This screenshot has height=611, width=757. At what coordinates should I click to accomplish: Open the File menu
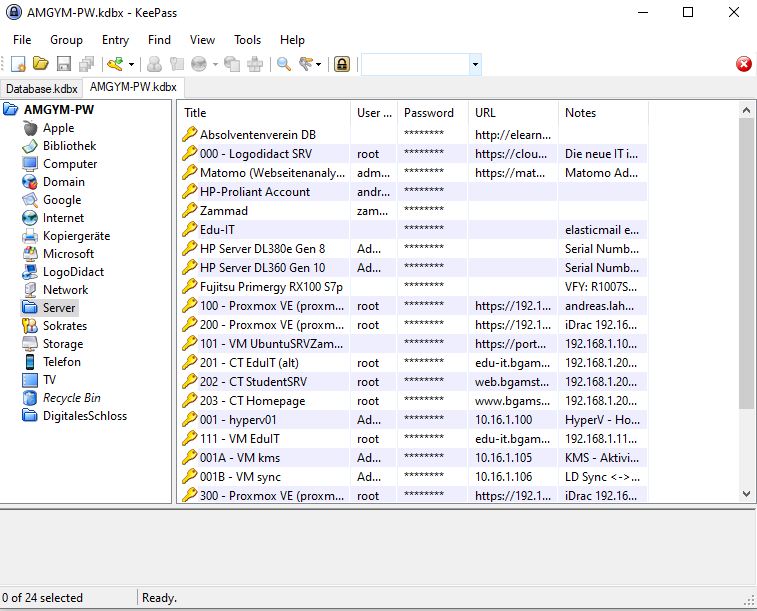click(x=22, y=40)
